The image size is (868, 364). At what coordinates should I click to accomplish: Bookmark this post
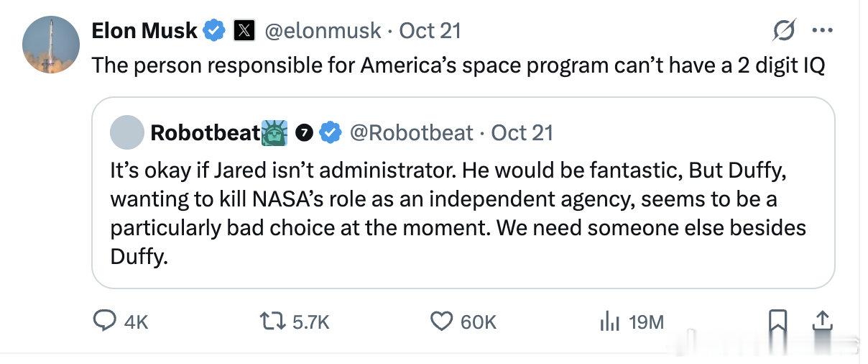coord(777,322)
